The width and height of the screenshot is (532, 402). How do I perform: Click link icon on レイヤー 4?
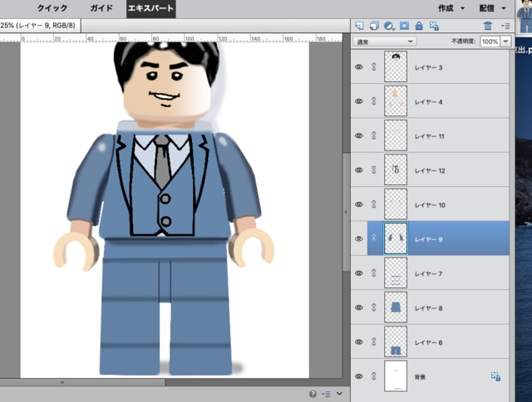(373, 101)
